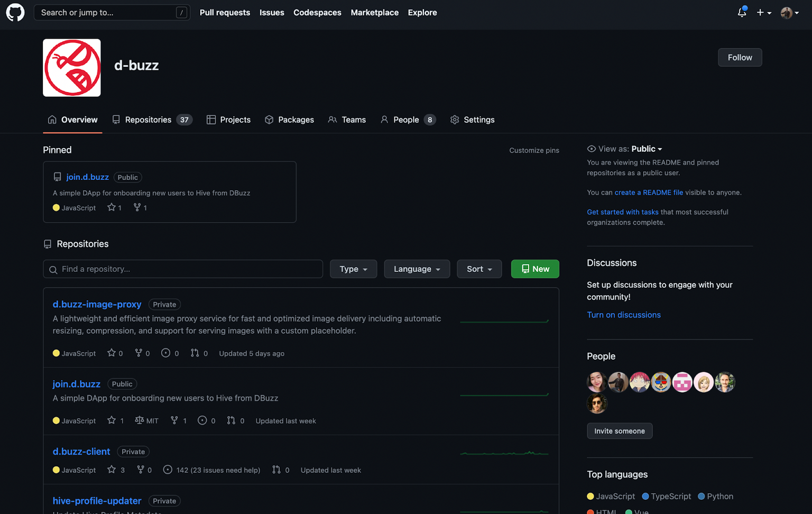The image size is (812, 514).
Task: Click star count in join.d.buzz list row
Action: click(x=116, y=421)
